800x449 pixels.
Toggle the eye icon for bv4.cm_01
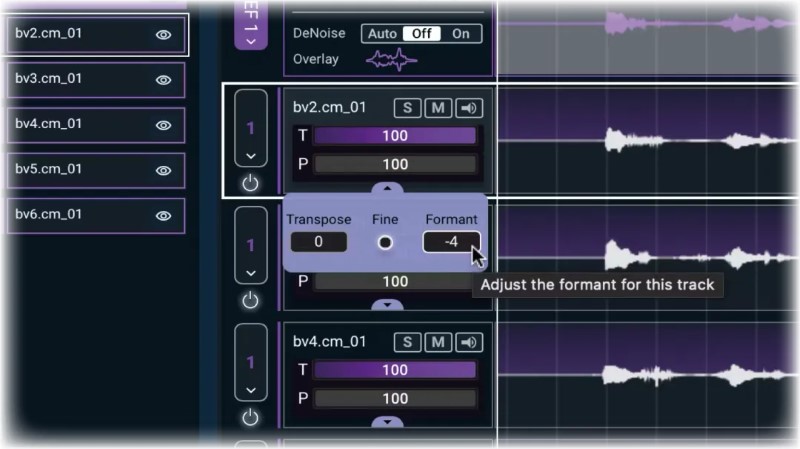(163, 125)
